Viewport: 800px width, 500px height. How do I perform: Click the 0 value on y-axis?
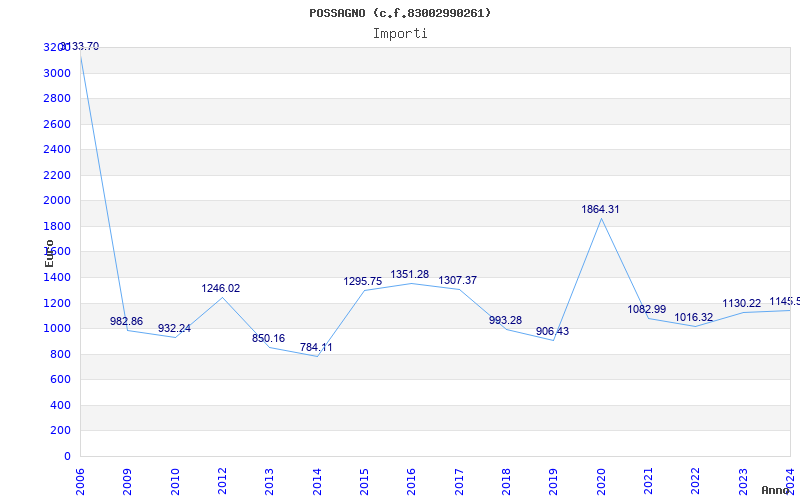(x=67, y=456)
